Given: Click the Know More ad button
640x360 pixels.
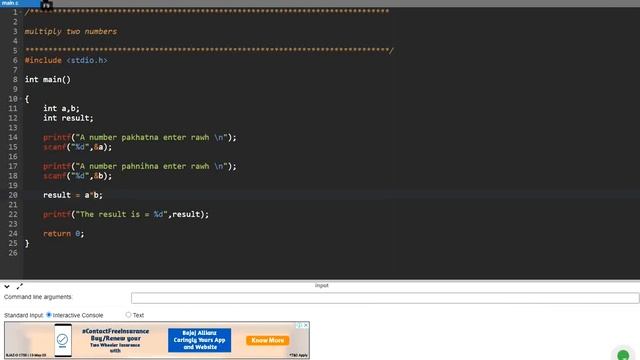Looking at the screenshot, I should [x=267, y=340].
